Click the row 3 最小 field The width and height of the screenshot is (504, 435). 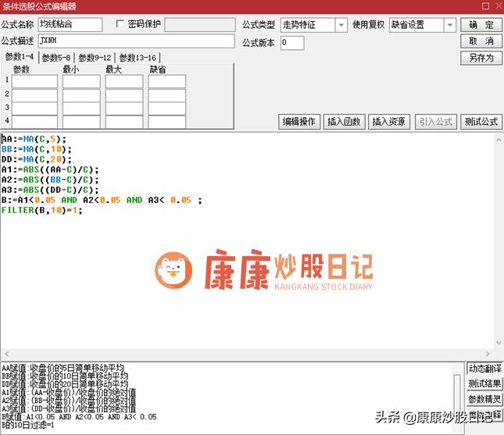point(81,109)
